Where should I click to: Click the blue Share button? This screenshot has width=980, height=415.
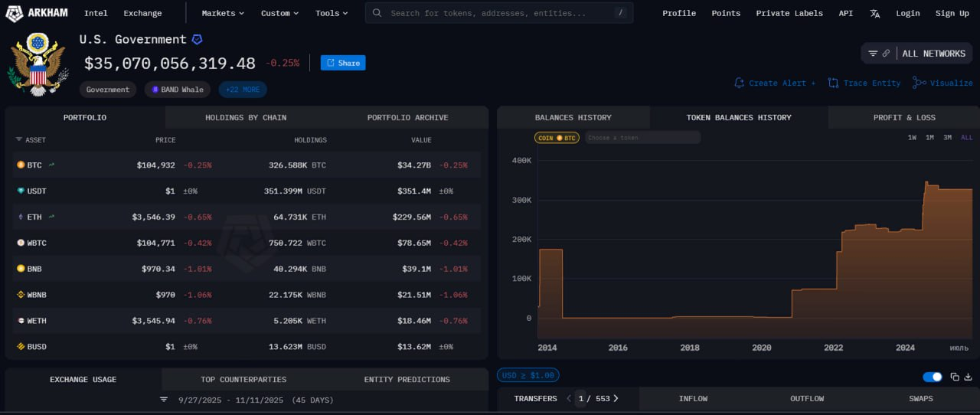pos(343,63)
